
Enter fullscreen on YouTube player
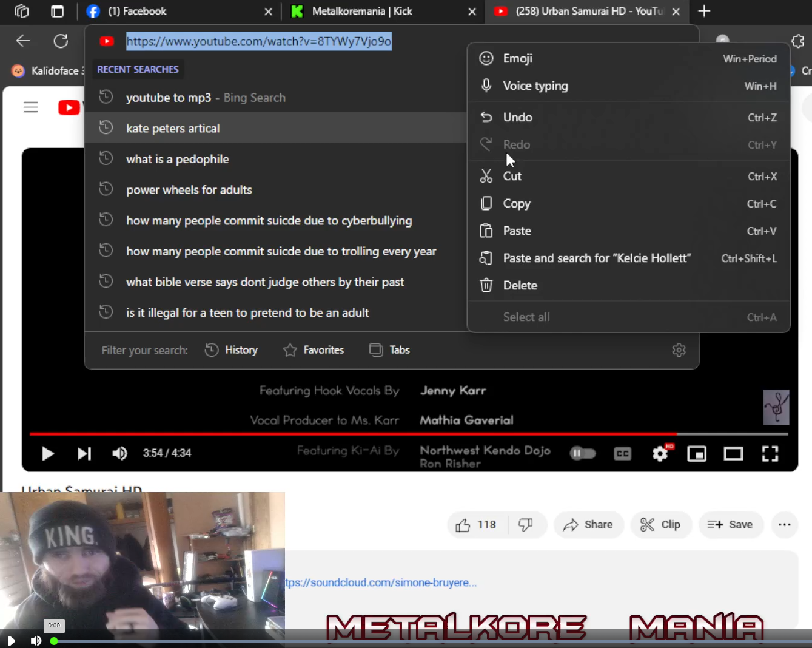tap(770, 453)
